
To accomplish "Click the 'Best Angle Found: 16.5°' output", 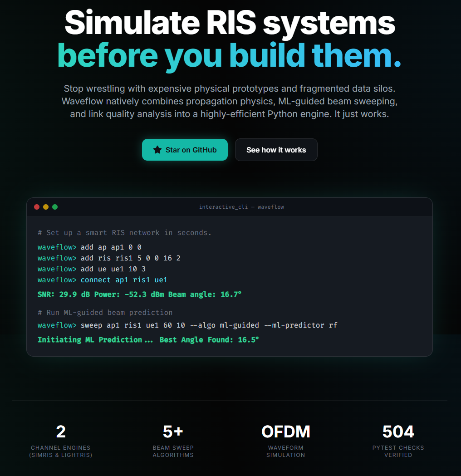I will [209, 340].
